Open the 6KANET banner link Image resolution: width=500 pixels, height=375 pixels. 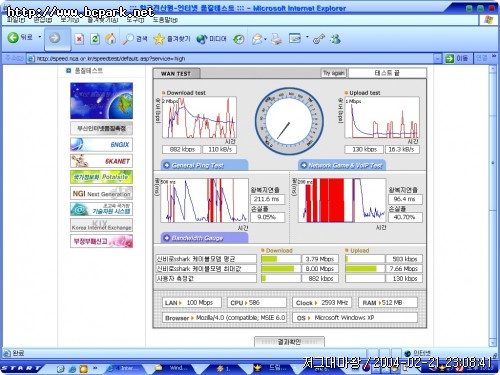pos(101,161)
